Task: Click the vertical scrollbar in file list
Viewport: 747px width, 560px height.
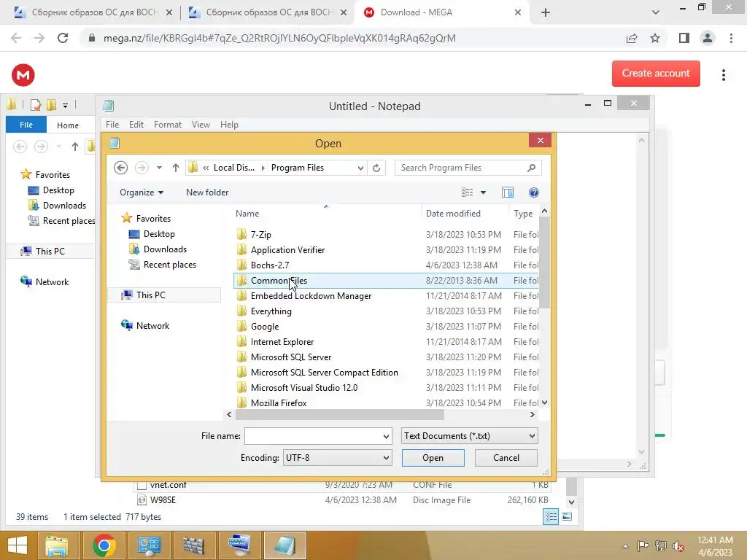Action: (544, 262)
